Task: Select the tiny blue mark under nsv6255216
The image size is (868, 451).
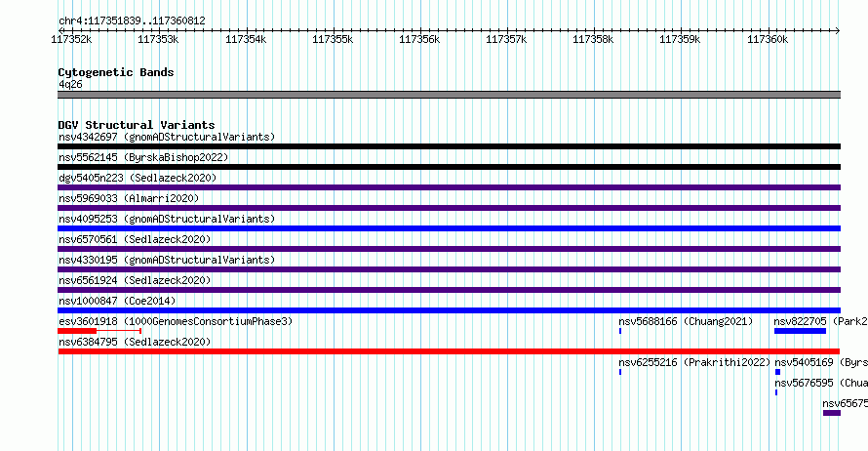Action: [620, 372]
